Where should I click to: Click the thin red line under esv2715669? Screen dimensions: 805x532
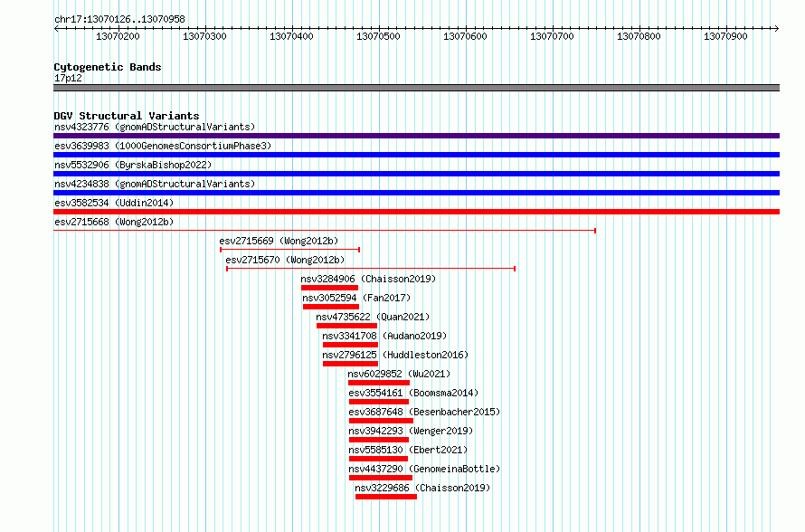point(290,250)
